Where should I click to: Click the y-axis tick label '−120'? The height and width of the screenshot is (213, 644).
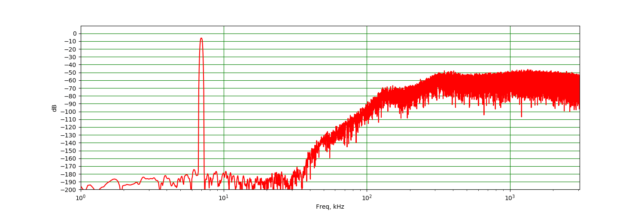69,127
